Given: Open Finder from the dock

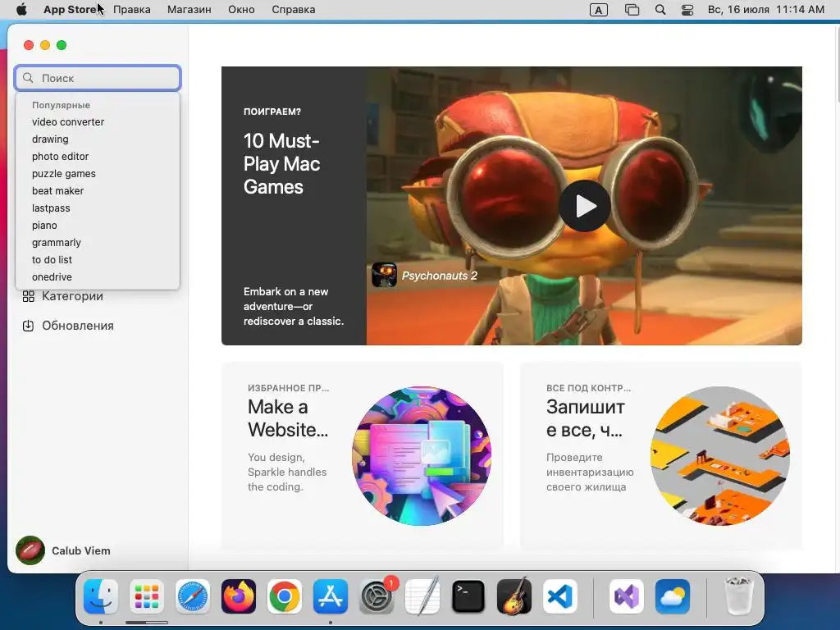Looking at the screenshot, I should click(101, 596).
